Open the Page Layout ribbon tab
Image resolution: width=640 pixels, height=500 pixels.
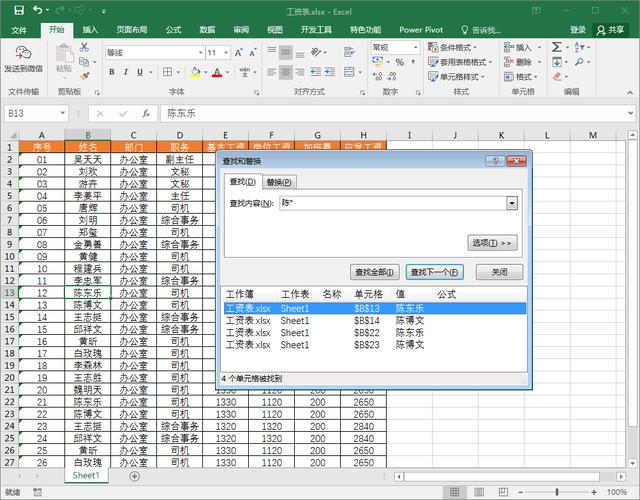131,30
